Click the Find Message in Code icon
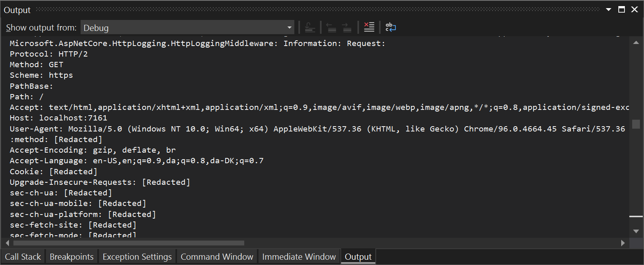The image size is (644, 265). [310, 28]
